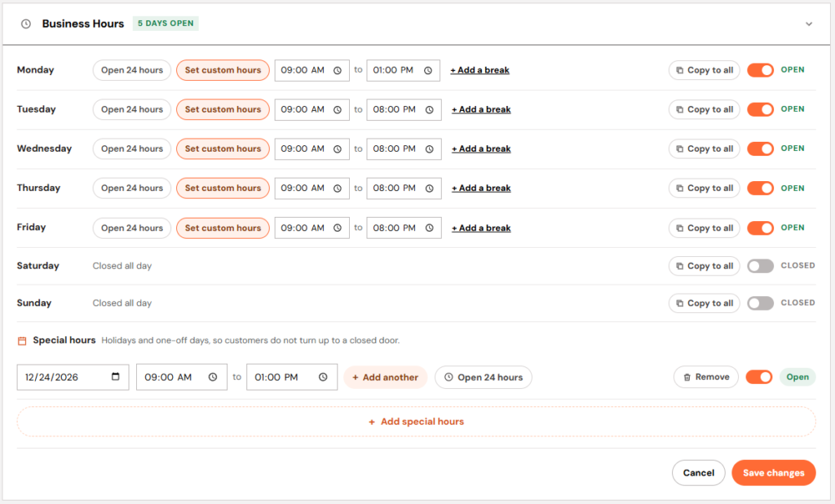835x504 pixels.
Task: Toggle the special hours Open switch
Action: click(759, 378)
